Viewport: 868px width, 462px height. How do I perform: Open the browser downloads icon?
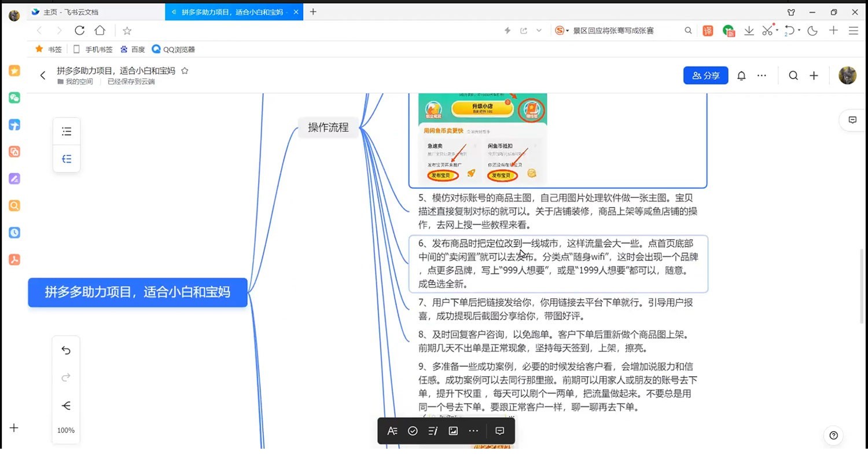(749, 31)
